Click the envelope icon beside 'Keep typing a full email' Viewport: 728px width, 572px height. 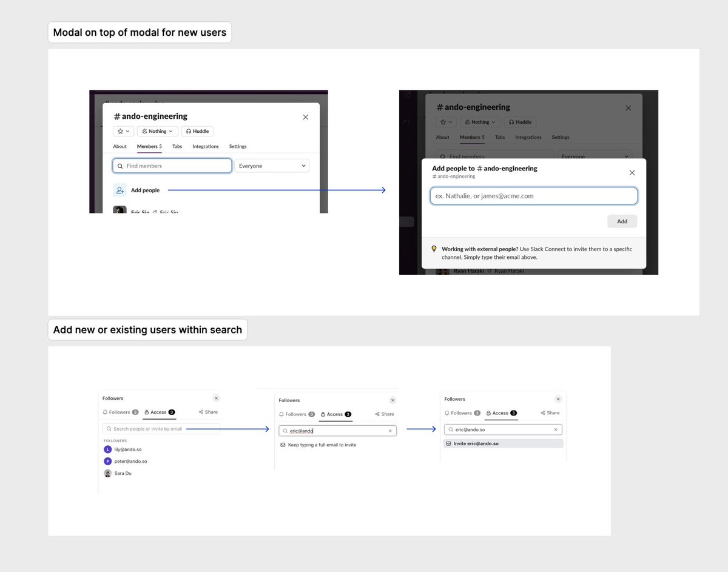pos(283,445)
